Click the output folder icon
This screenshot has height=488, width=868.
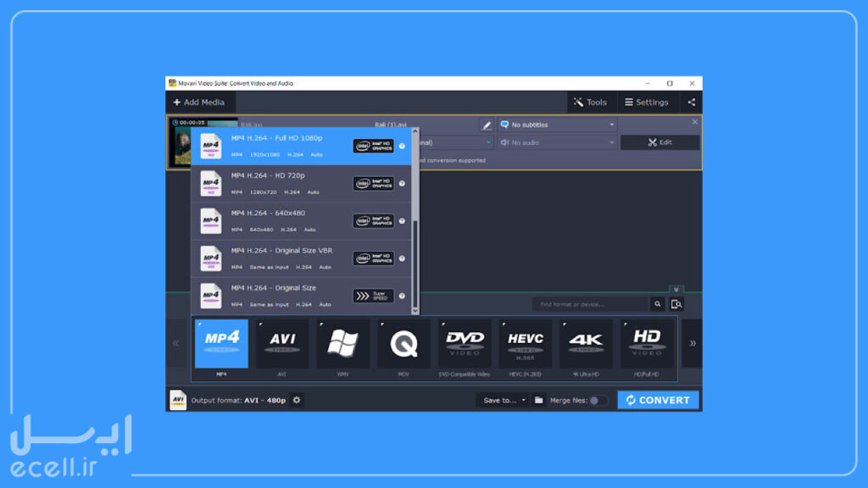coord(538,400)
